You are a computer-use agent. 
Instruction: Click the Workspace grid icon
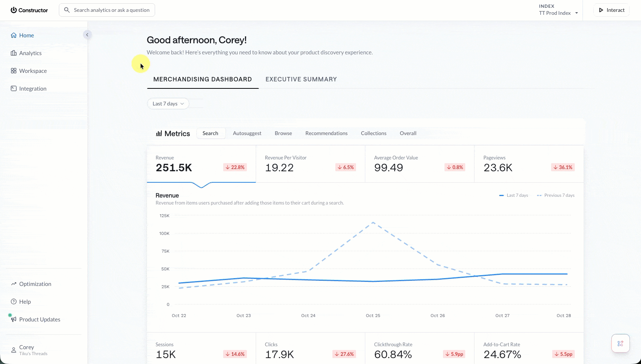(x=14, y=71)
